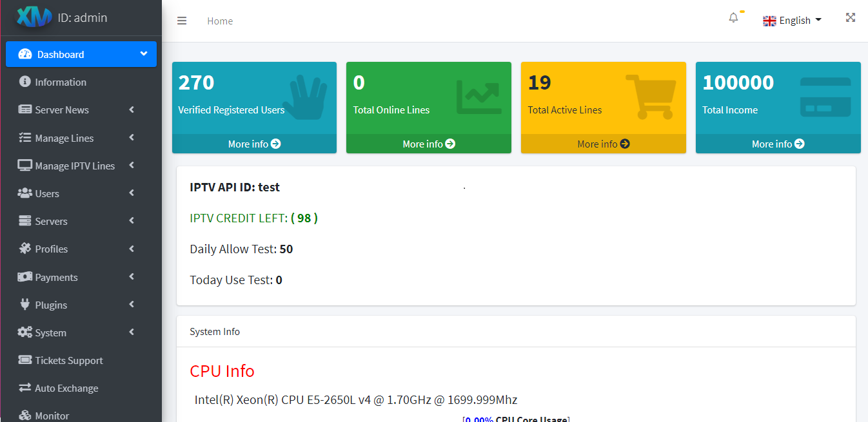Click the shopping cart icon on Active Lines card
The height and width of the screenshot is (422, 868).
click(x=650, y=97)
